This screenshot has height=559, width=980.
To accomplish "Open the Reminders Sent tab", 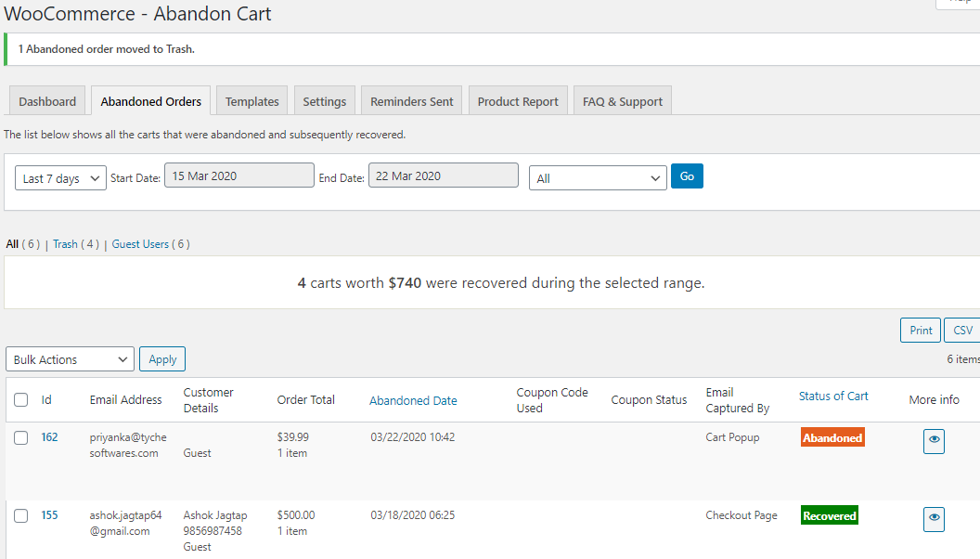I will pyautogui.click(x=411, y=101).
